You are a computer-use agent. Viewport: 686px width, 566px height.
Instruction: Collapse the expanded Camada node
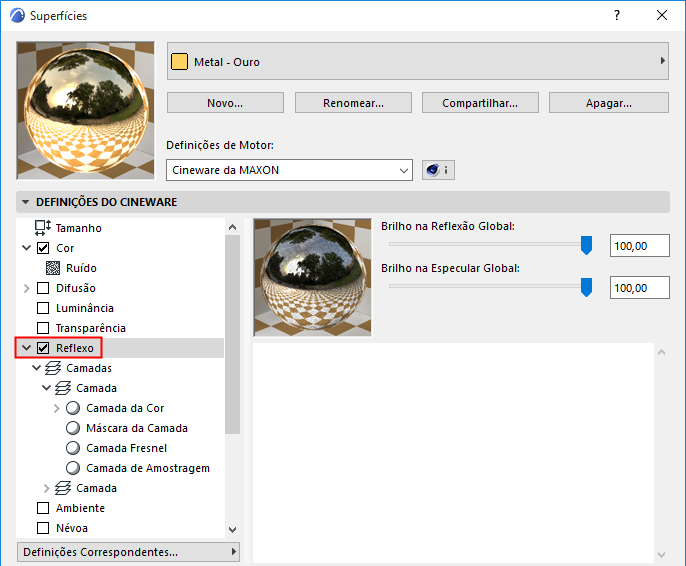tap(47, 388)
